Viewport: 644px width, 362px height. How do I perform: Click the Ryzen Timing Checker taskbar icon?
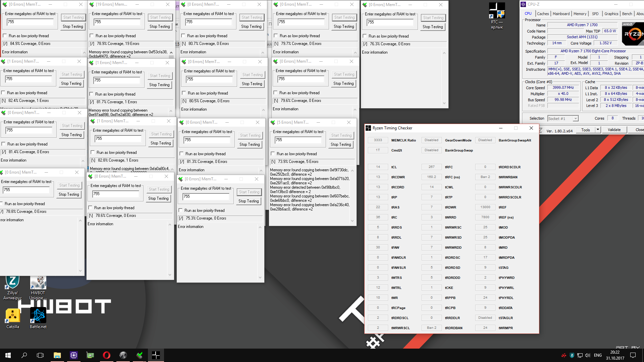[156, 355]
